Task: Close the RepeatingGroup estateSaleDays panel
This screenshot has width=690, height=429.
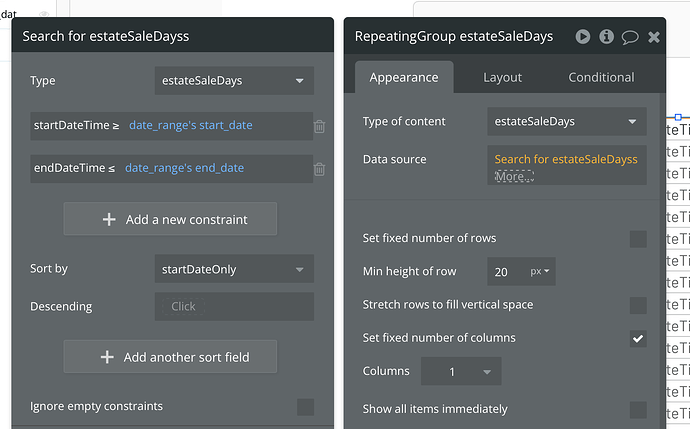Action: tap(654, 37)
